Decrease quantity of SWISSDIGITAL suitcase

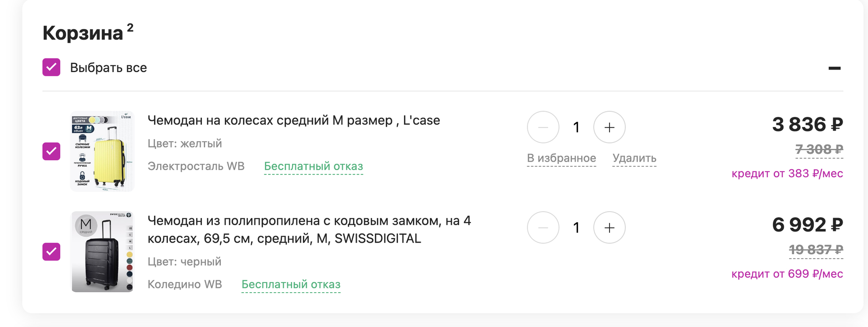click(x=543, y=228)
